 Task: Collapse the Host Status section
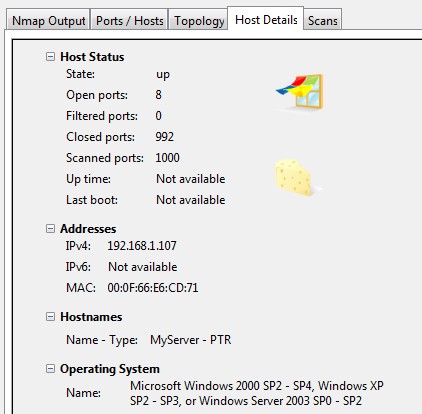tap(50, 56)
